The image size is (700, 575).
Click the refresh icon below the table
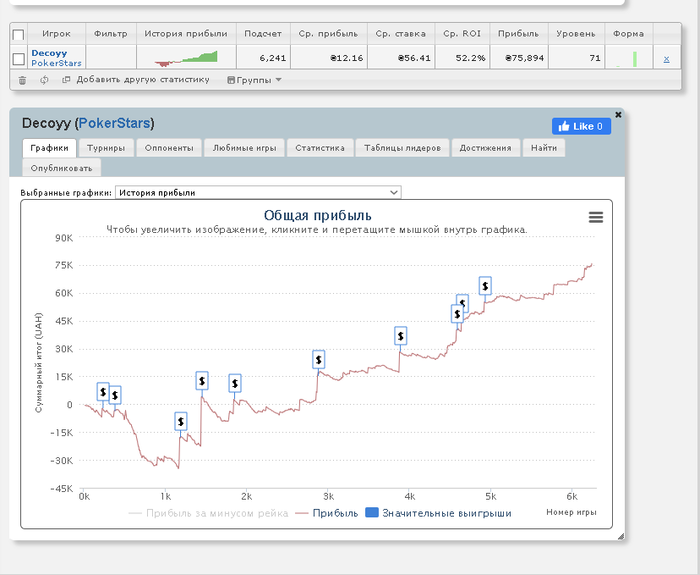[44, 80]
